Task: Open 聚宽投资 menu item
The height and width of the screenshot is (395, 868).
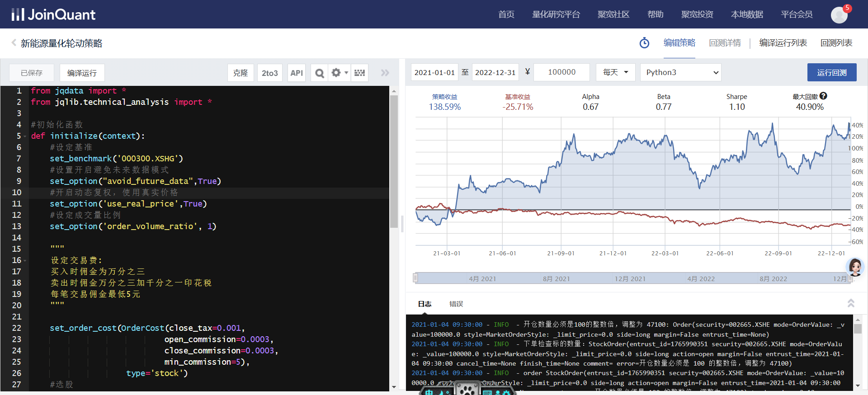Action: [697, 14]
